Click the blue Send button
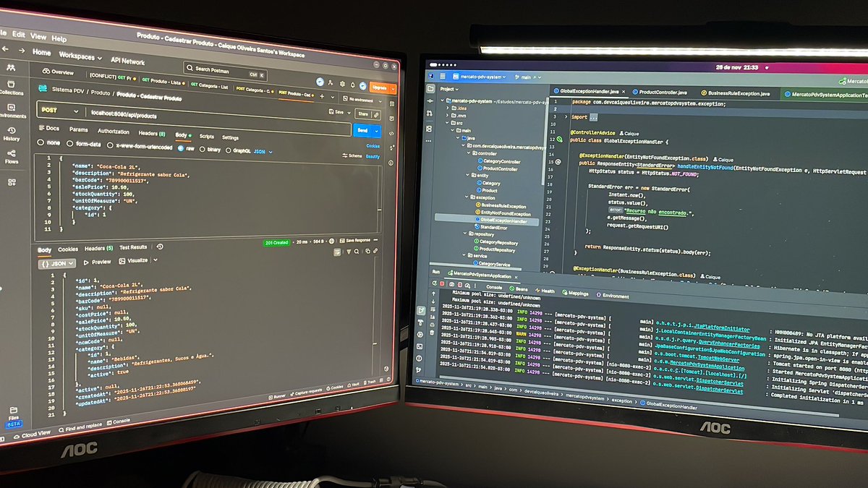Viewport: 868px width, 488px height. (x=362, y=130)
